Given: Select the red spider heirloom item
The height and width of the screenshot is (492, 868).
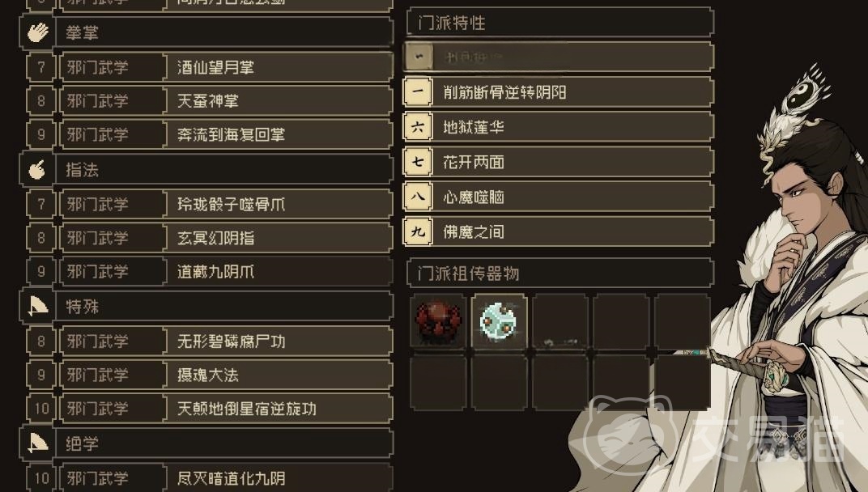Looking at the screenshot, I should pyautogui.click(x=438, y=321).
